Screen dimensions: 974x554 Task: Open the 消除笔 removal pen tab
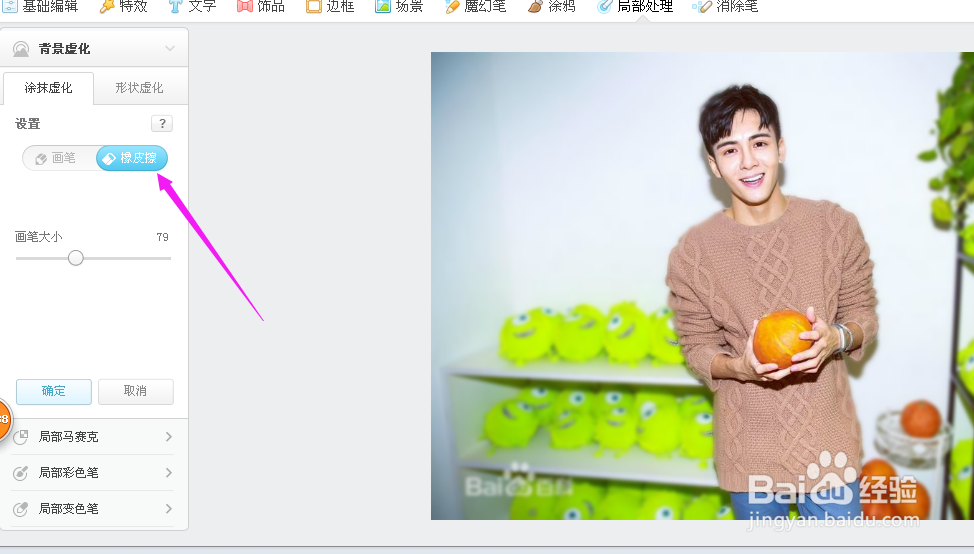pyautogui.click(x=726, y=7)
